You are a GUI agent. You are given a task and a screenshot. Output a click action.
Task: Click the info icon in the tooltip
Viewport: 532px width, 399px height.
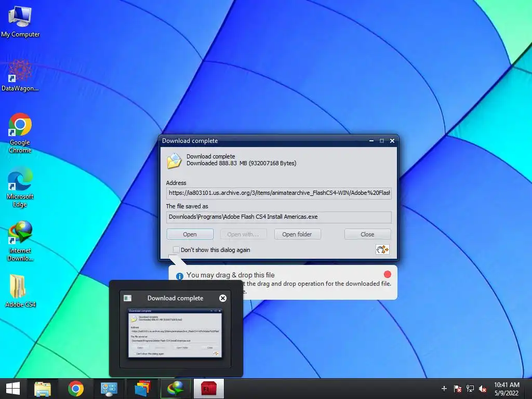click(179, 276)
